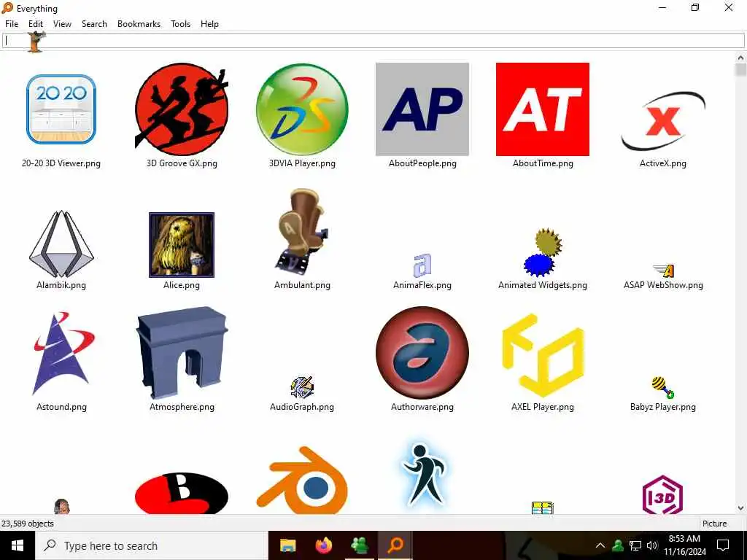Click the Alice.png picture thumbnail
Image resolution: width=747 pixels, height=560 pixels.
[x=182, y=245]
